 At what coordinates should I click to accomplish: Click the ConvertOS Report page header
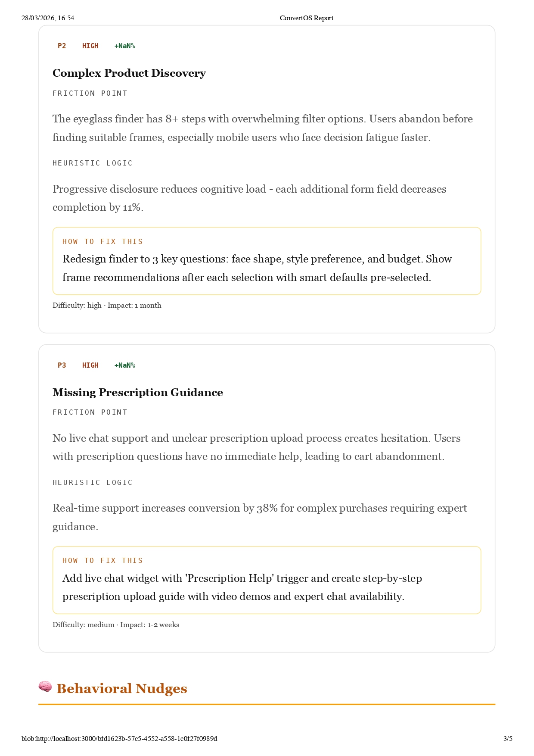(x=307, y=18)
